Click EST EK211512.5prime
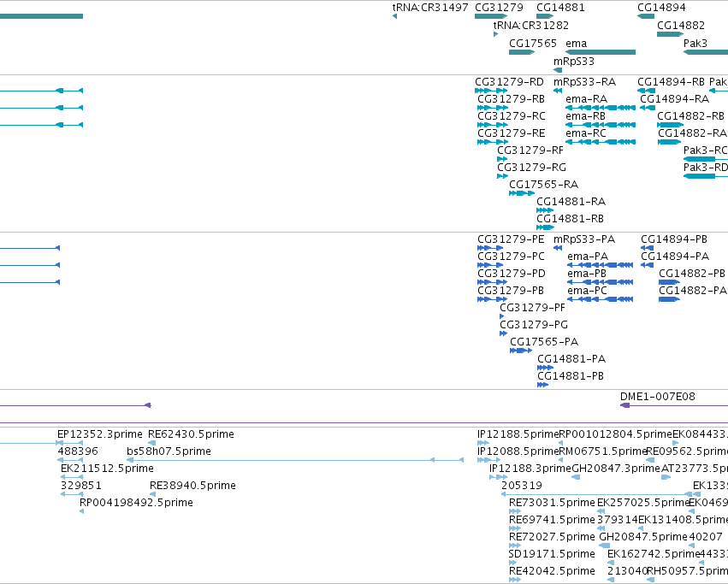The width and height of the screenshot is (728, 584). tap(107, 469)
